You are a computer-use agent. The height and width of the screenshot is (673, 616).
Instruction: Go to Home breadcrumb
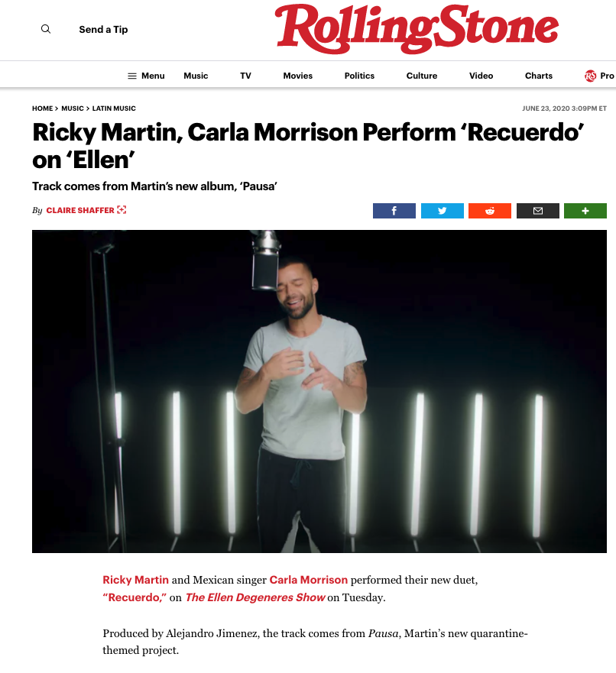[43, 108]
